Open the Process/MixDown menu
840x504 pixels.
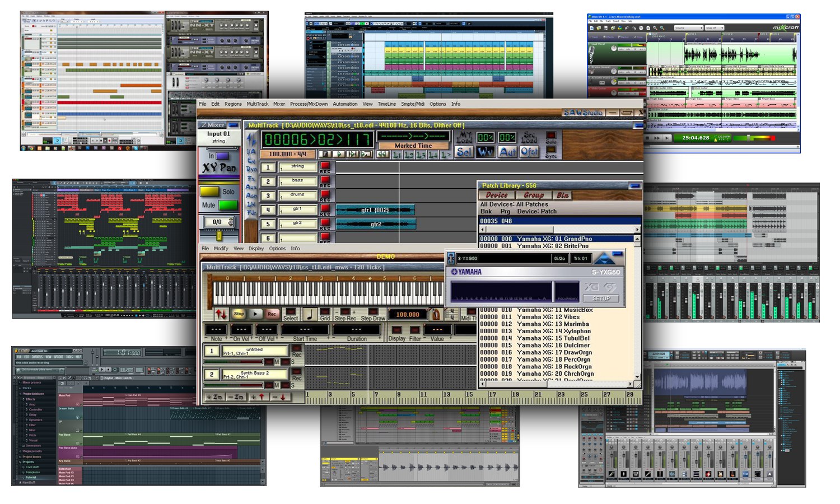point(309,104)
